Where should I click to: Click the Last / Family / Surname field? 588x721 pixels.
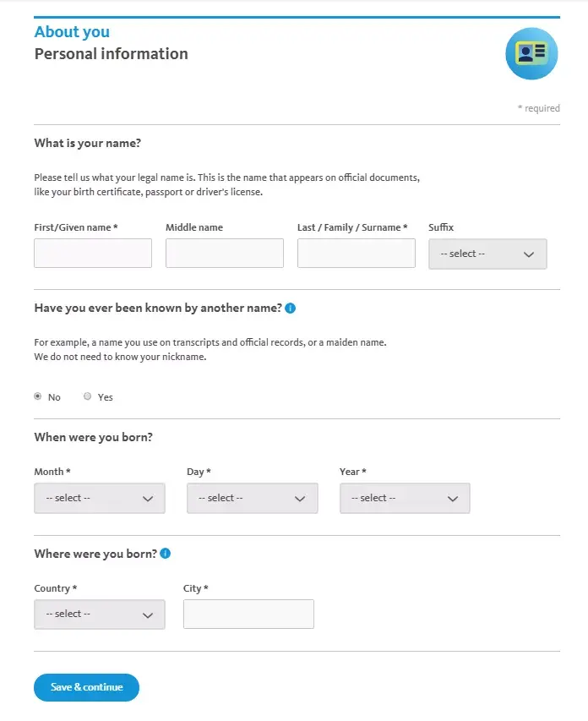(357, 253)
